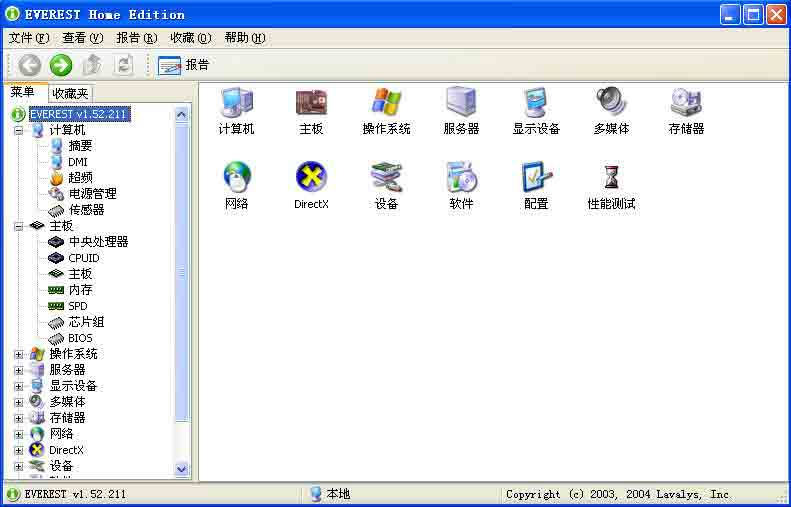
Task: Expand the 操作系统 tree node
Action: click(19, 355)
